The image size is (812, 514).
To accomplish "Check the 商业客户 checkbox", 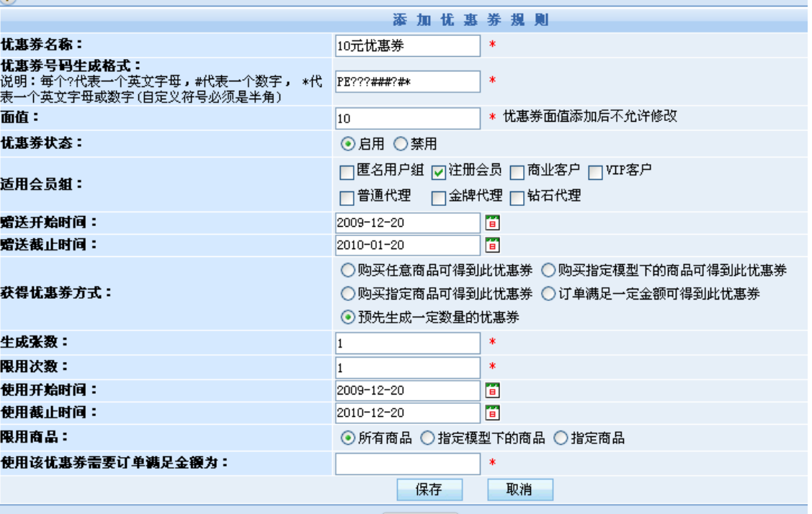I will [x=517, y=172].
